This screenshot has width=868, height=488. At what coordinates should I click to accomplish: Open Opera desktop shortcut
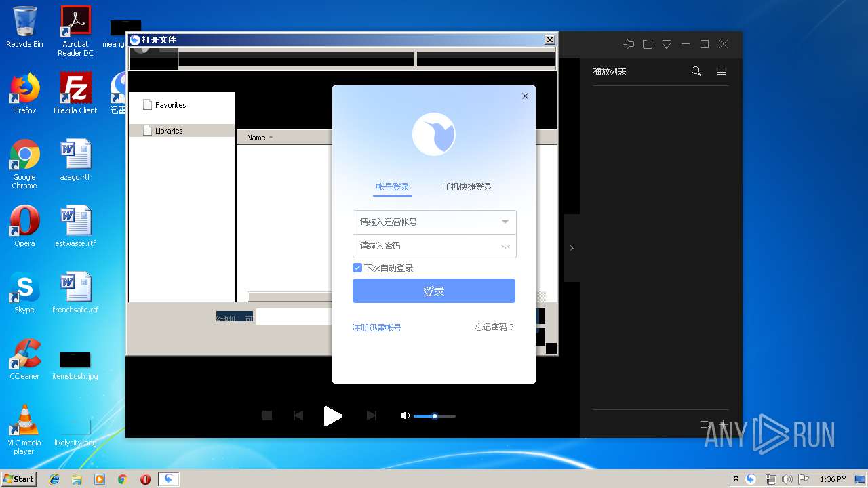tap(24, 227)
